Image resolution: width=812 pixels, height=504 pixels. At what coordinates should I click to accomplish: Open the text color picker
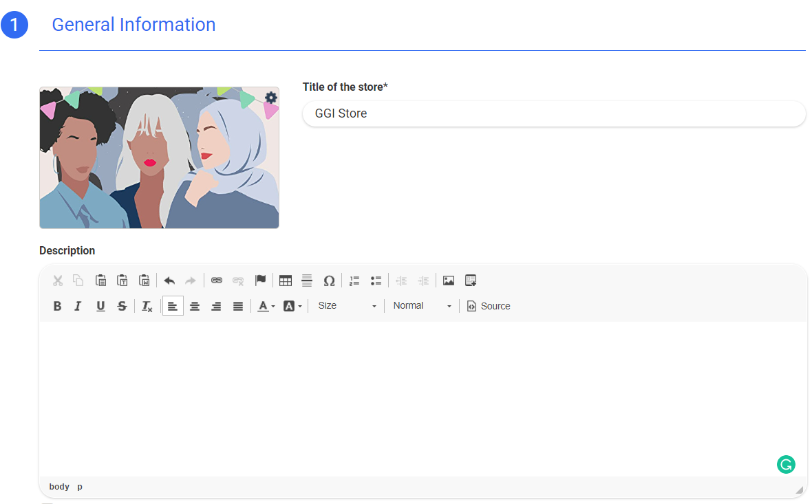click(266, 307)
